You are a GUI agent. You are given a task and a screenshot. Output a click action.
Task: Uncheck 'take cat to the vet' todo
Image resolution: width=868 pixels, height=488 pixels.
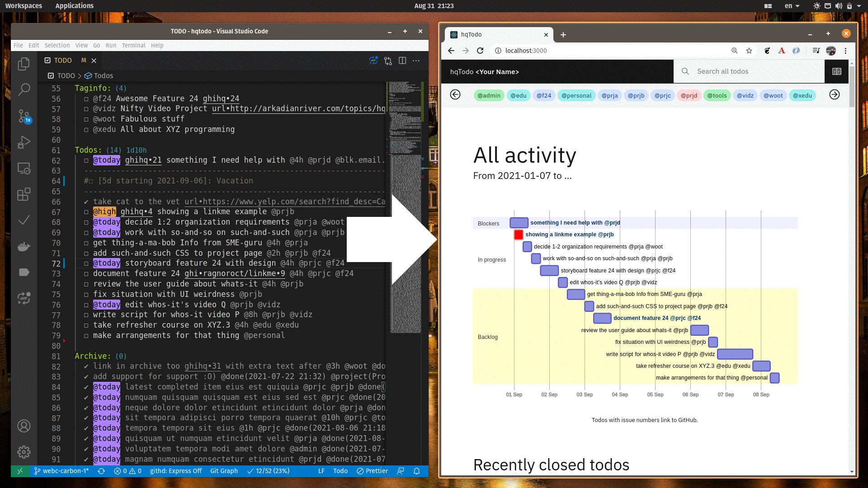point(86,202)
